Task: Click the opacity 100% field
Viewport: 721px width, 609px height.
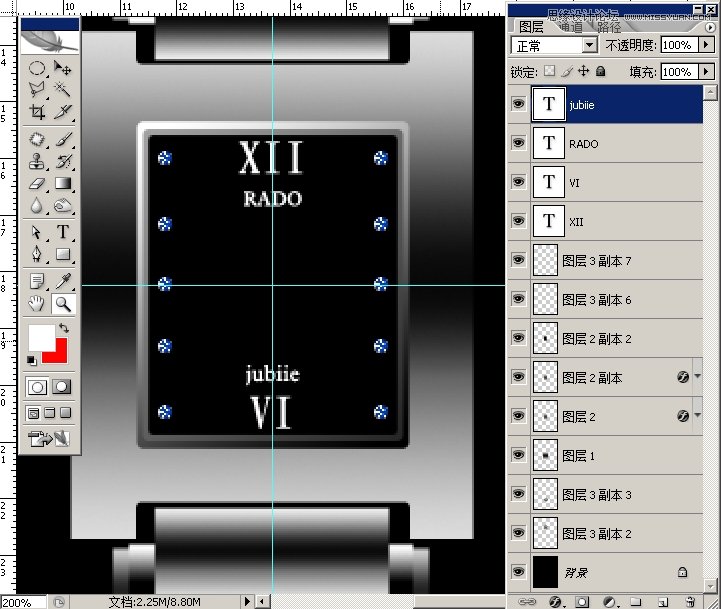Action: [x=680, y=45]
